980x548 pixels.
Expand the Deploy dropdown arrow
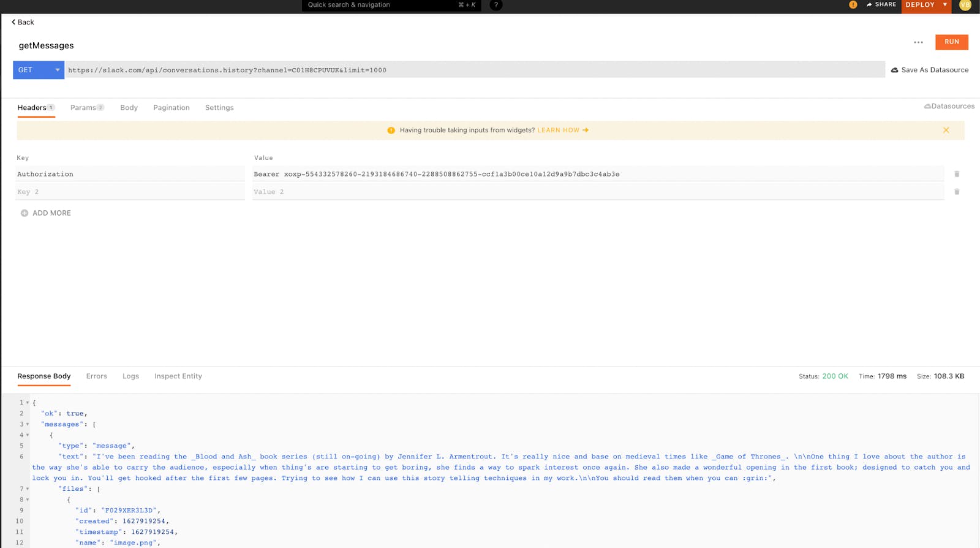click(x=945, y=5)
